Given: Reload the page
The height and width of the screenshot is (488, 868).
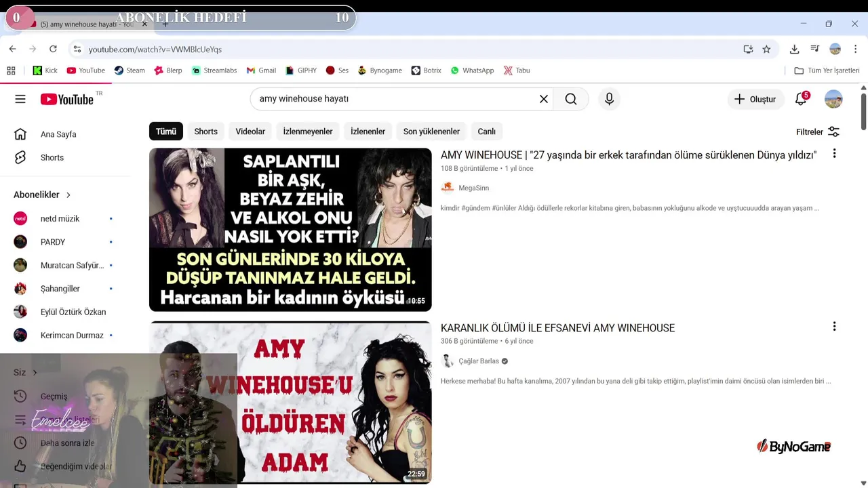Looking at the screenshot, I should point(53,49).
